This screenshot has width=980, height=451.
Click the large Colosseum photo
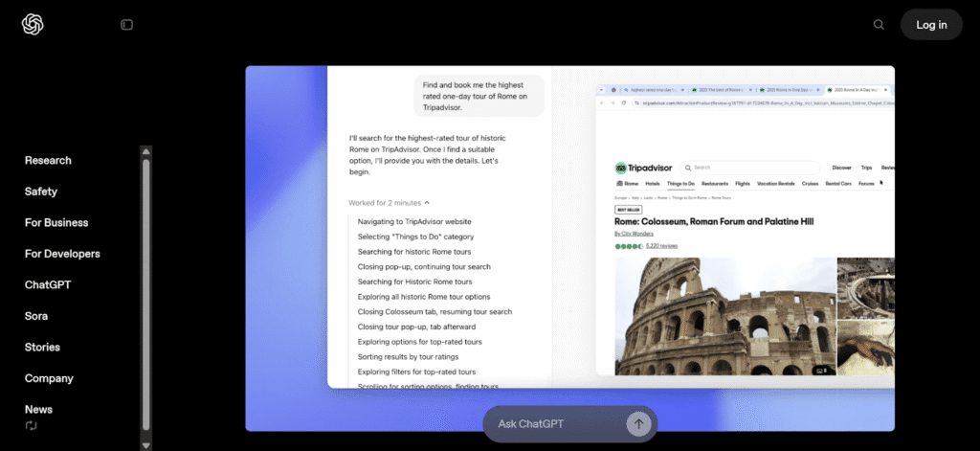[x=725, y=317]
